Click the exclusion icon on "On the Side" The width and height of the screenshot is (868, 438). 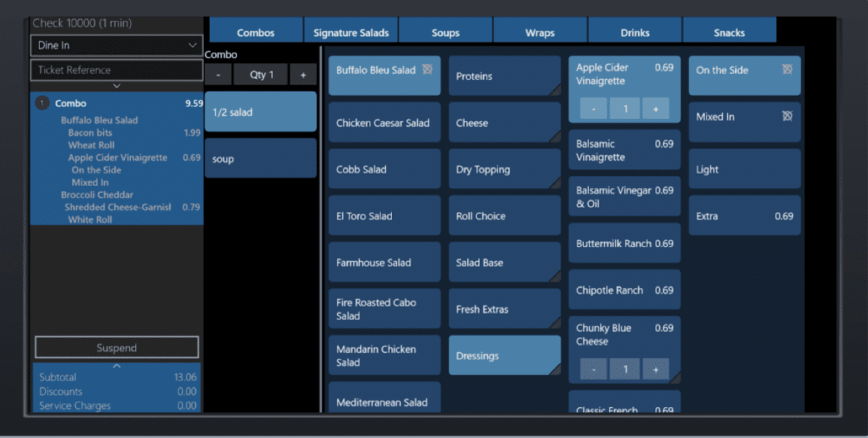[787, 69]
